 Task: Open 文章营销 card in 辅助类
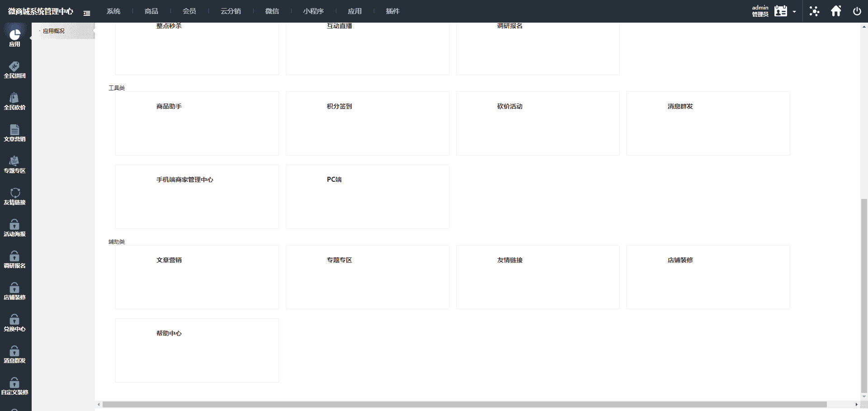(197, 277)
